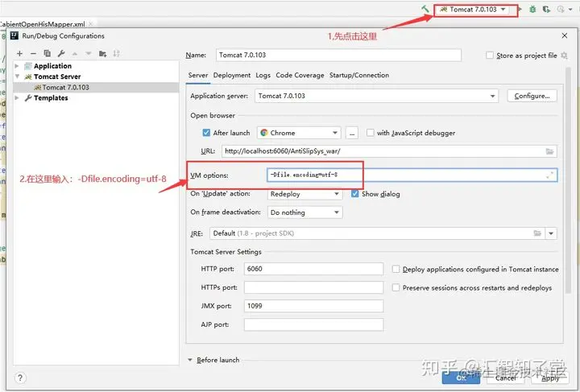Viewport: 580px width, 392px height.
Task: Open the JRE dropdown arrow
Action: coord(551,233)
